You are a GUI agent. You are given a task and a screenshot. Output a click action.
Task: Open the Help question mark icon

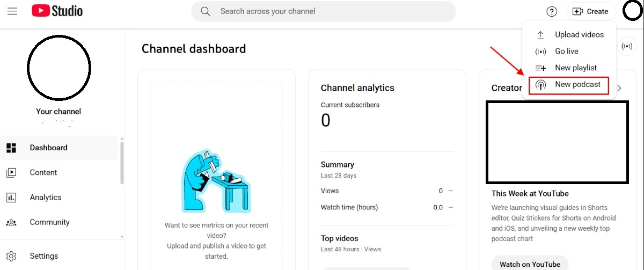point(552,11)
